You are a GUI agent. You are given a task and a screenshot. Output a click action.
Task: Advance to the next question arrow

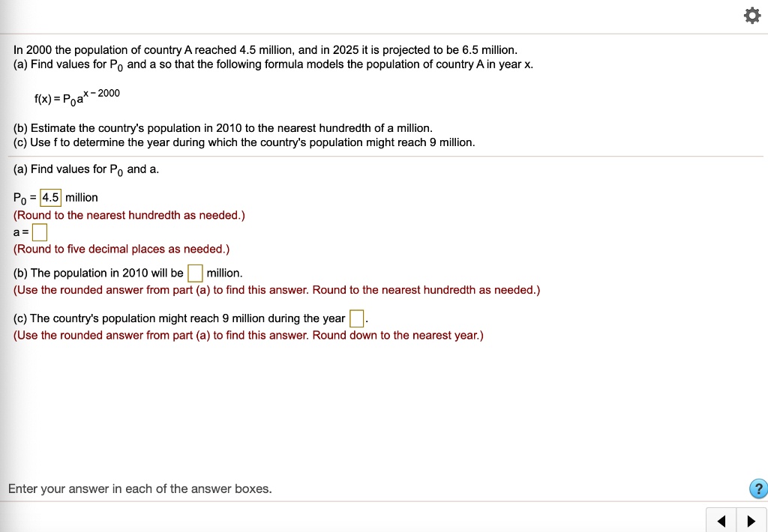(x=751, y=521)
